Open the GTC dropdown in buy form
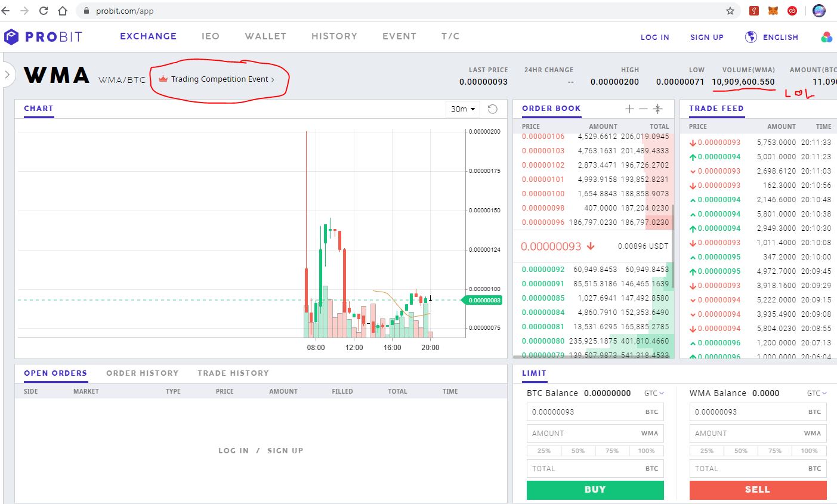The image size is (837, 504). coord(654,393)
